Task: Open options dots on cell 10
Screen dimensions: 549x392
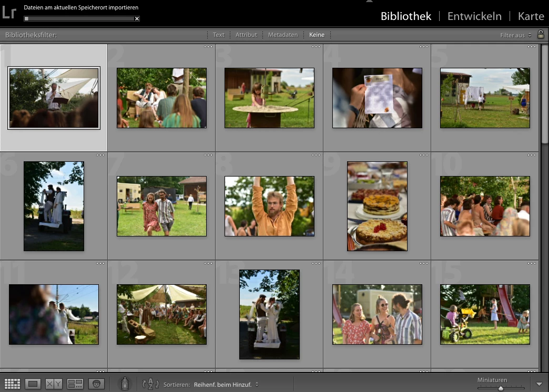Action: (x=532, y=154)
